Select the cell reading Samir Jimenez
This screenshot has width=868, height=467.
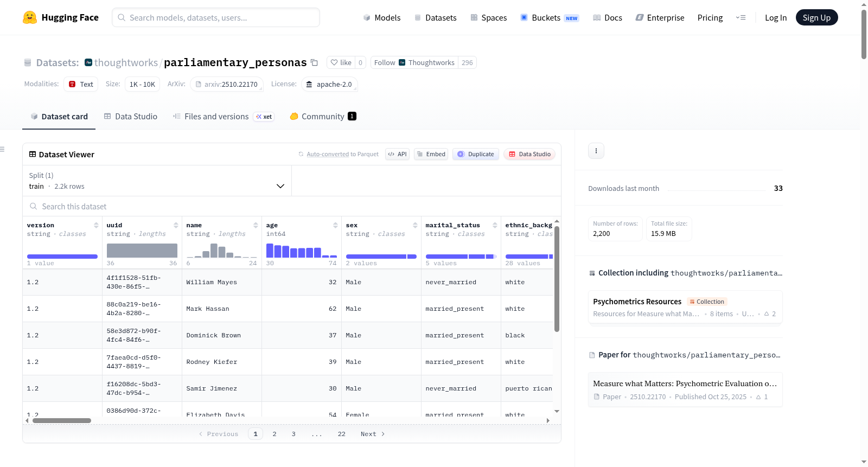(x=222, y=388)
